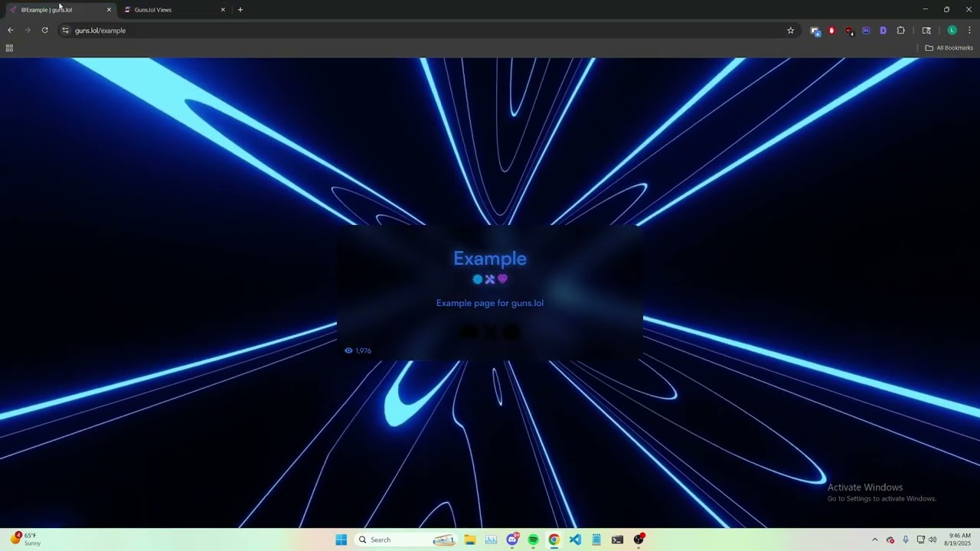Open Spotify from the taskbar
This screenshot has width=980, height=551.
pos(533,540)
